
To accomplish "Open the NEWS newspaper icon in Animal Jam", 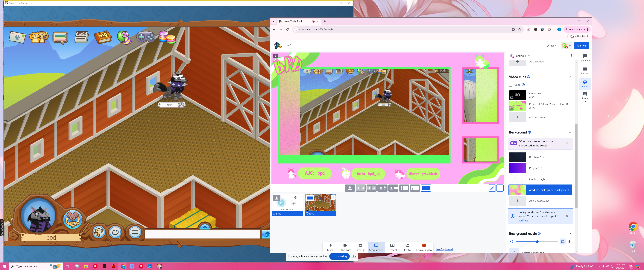I will pos(81,37).
